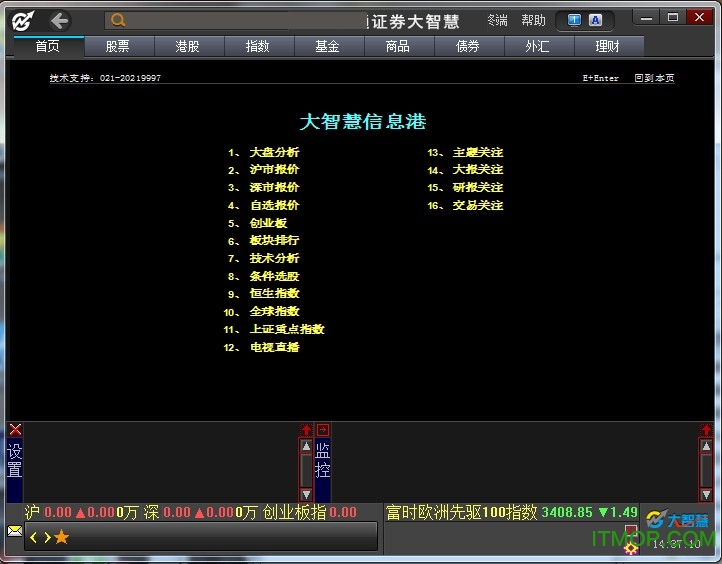Switch to the 外汇 tab

point(538,47)
